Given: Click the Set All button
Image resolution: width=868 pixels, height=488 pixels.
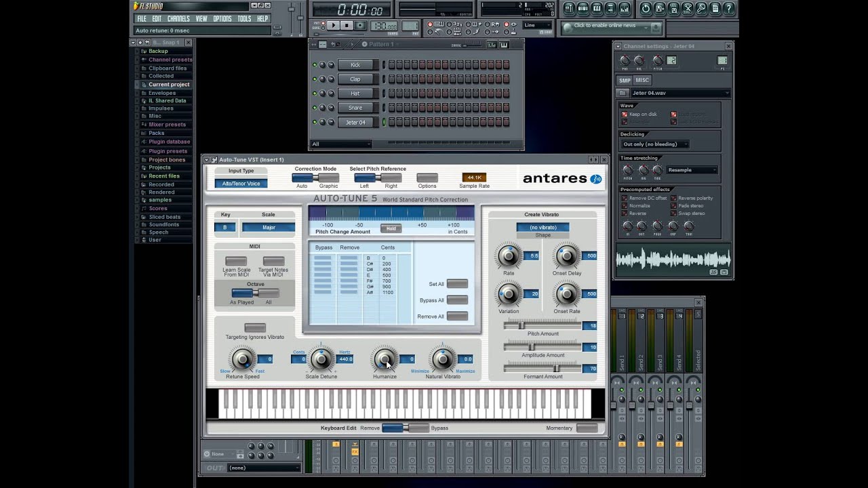Looking at the screenshot, I should click(457, 284).
